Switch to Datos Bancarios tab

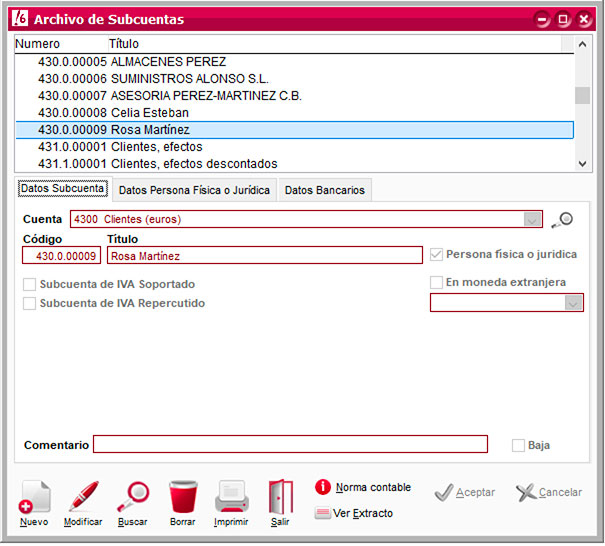[x=325, y=190]
